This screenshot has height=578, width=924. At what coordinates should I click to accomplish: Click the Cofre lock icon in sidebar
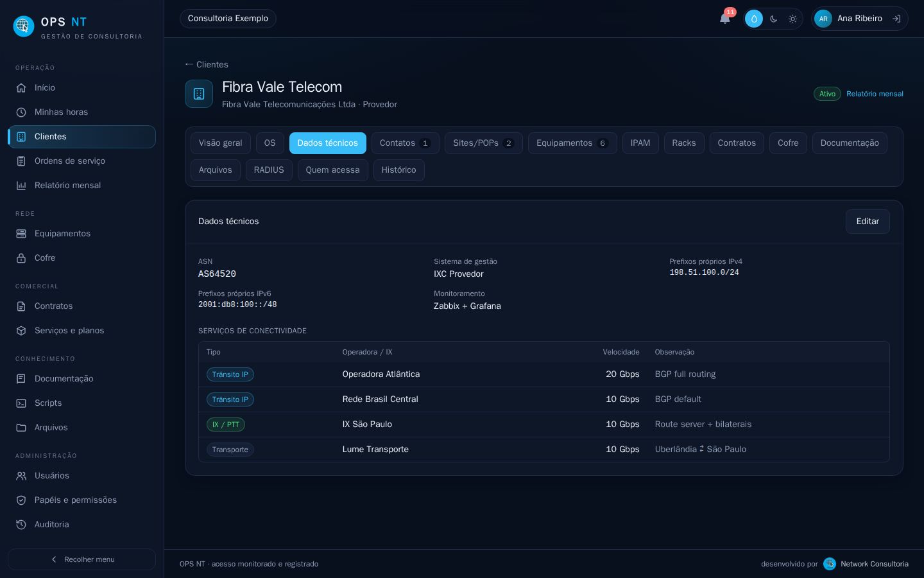[x=21, y=258]
